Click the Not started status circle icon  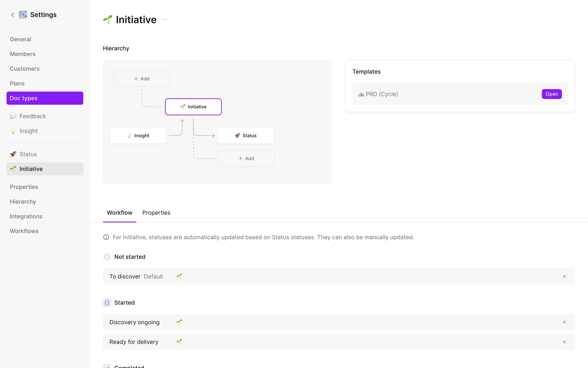[x=107, y=257]
